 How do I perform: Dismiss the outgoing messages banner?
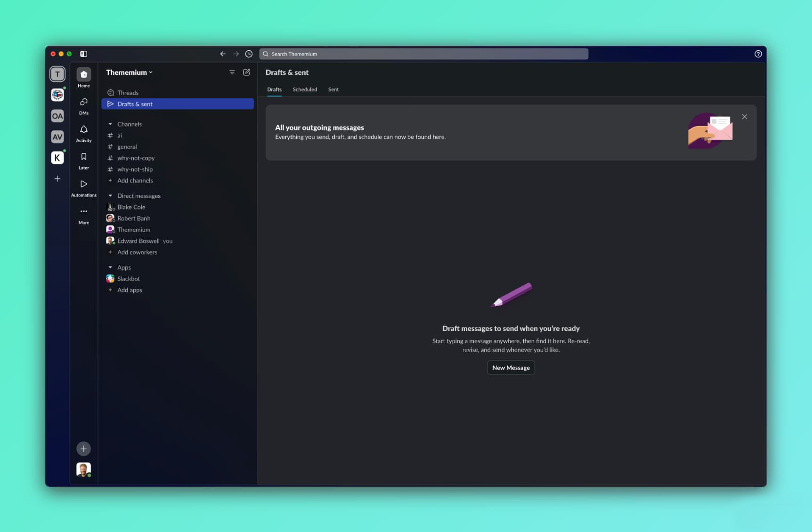[745, 117]
